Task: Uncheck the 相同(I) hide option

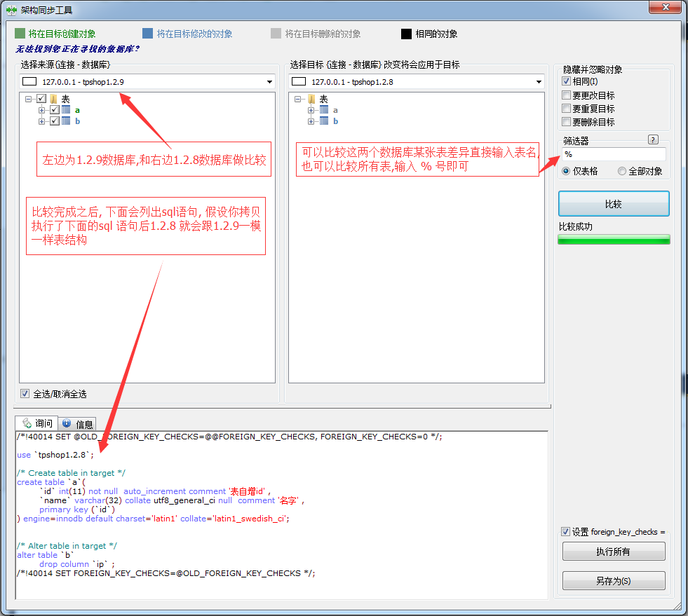Action: (x=567, y=82)
